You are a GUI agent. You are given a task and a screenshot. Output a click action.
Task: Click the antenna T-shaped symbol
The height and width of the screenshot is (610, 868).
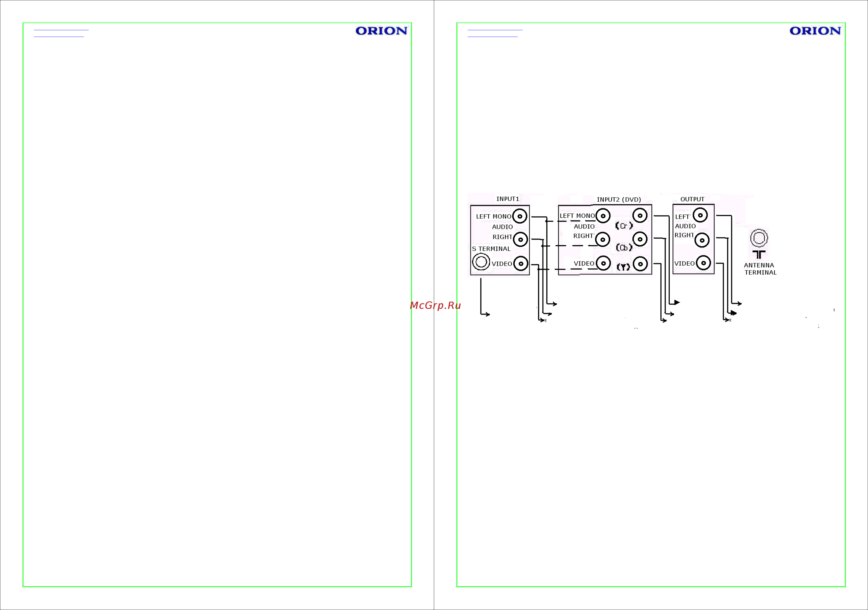click(x=759, y=254)
